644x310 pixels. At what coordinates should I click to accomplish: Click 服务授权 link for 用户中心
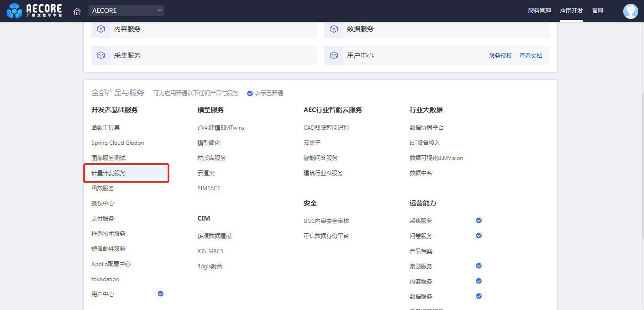pyautogui.click(x=501, y=56)
